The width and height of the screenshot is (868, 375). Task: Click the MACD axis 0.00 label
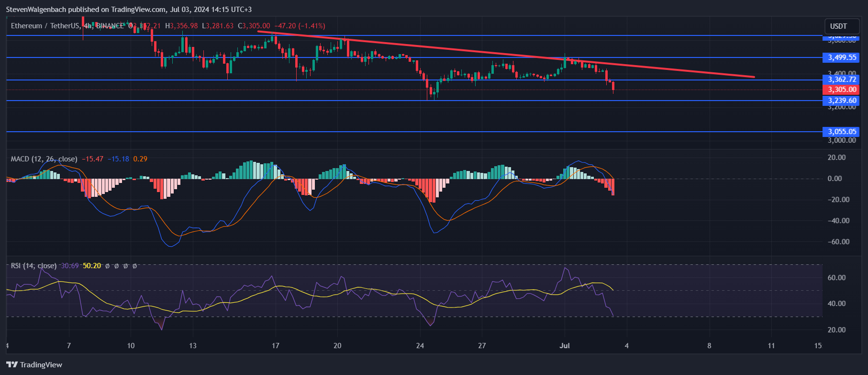pos(835,179)
